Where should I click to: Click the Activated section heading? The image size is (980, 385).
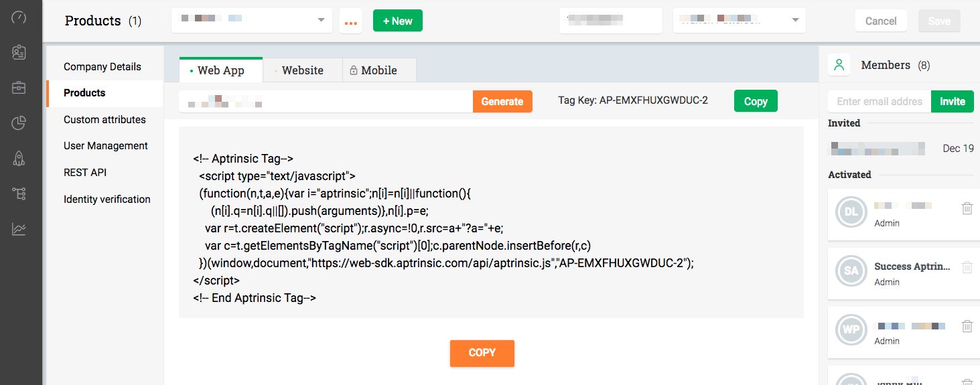coord(849,175)
